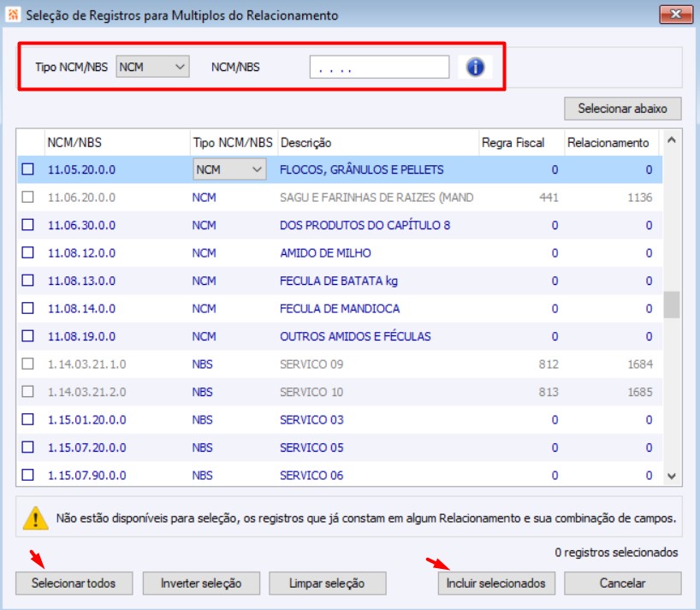
Task: Select description OUTROS AMIDOS E FÉCULAS
Action: click(355, 336)
